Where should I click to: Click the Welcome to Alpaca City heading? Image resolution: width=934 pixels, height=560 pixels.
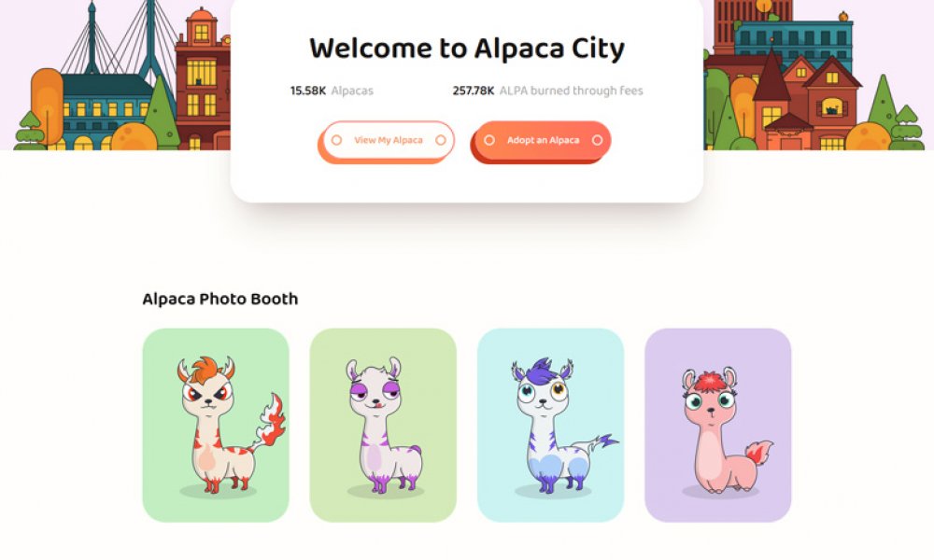tap(467, 49)
